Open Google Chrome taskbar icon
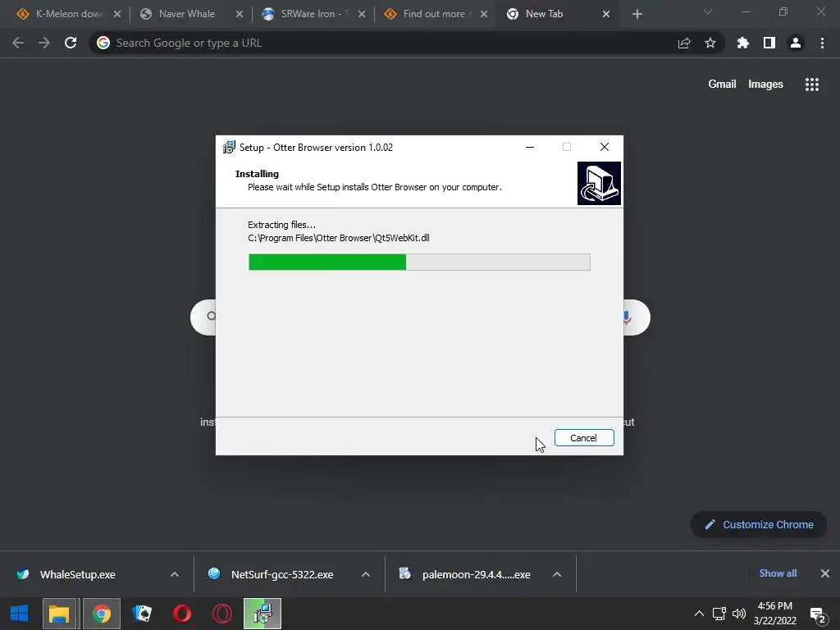Screen dimensions: 840x630 tap(101, 614)
